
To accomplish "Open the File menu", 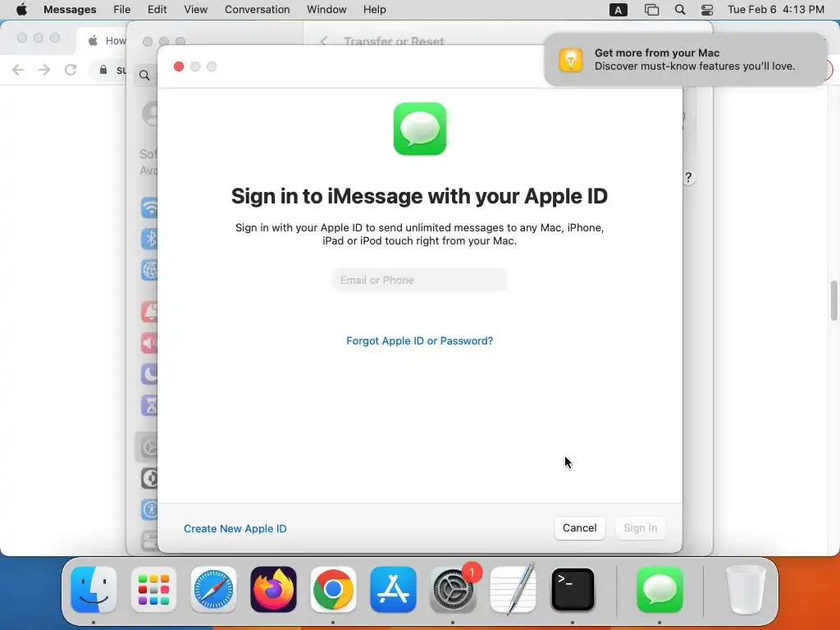I will pos(121,10).
